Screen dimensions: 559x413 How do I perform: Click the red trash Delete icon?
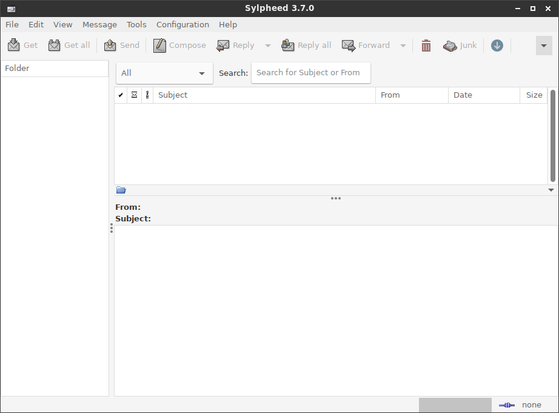tap(426, 46)
